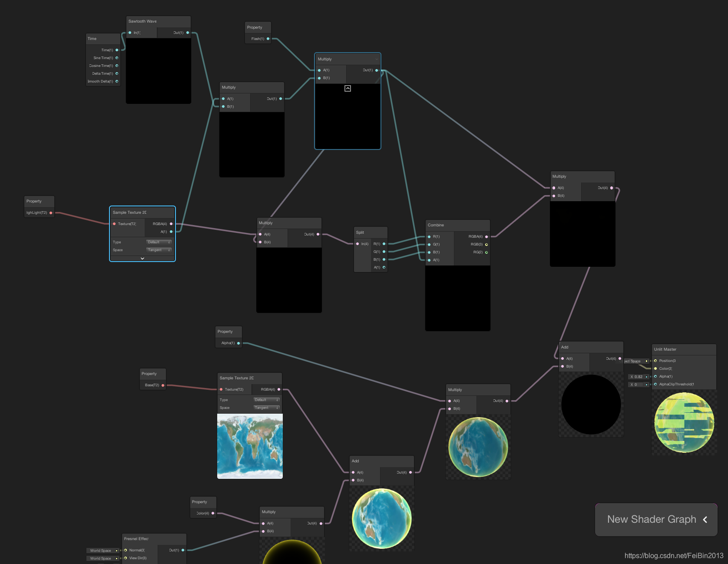
Task: Click the world map texture preview thumbnail
Action: point(250,446)
